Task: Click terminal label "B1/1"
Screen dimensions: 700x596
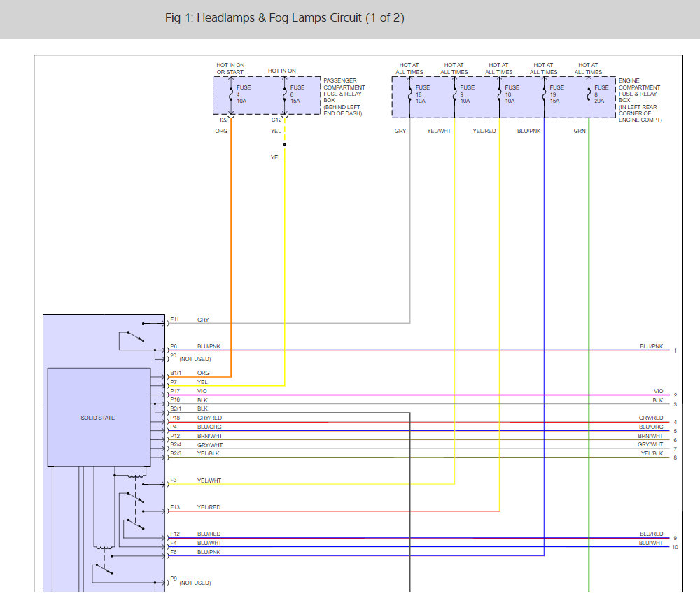Action: pos(176,373)
